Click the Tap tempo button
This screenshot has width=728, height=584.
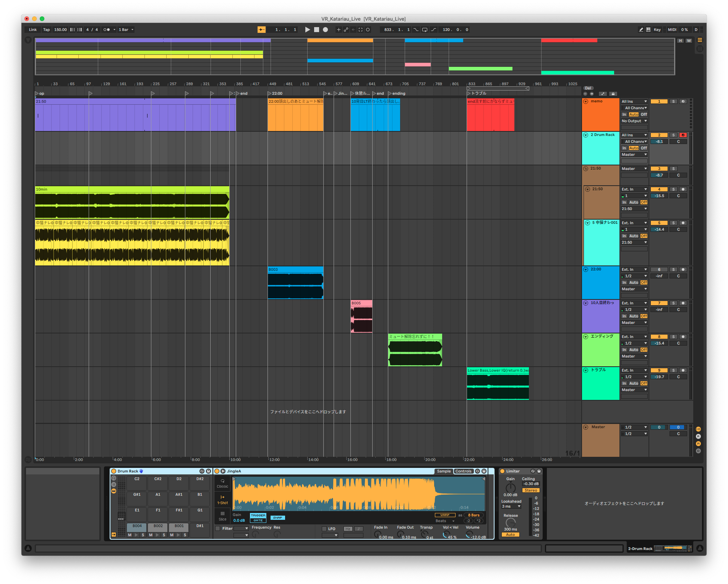click(46, 30)
